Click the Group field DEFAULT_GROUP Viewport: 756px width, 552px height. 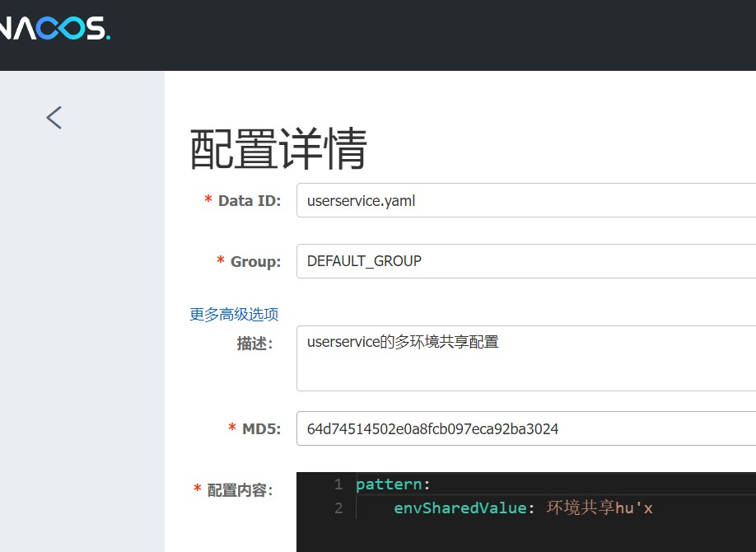pyautogui.click(x=526, y=261)
